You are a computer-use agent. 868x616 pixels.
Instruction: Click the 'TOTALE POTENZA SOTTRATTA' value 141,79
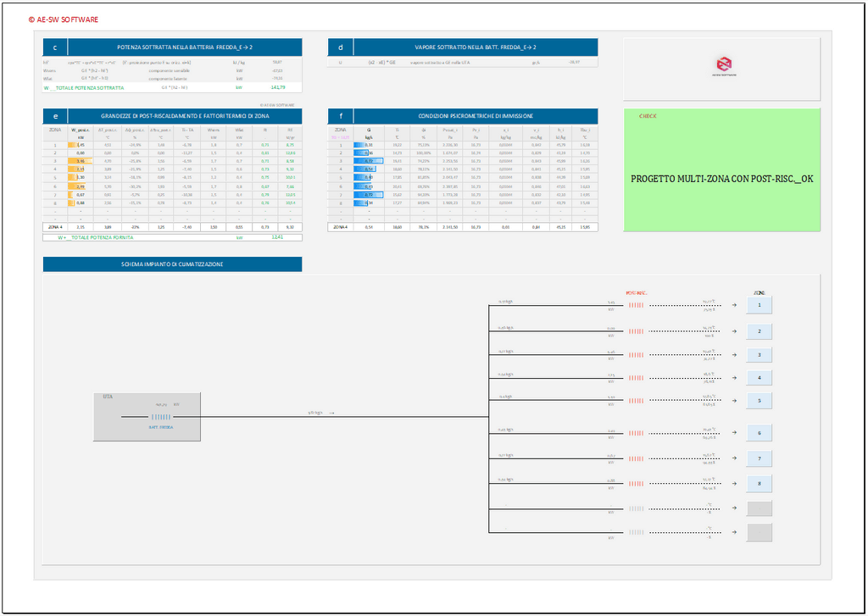click(x=277, y=87)
